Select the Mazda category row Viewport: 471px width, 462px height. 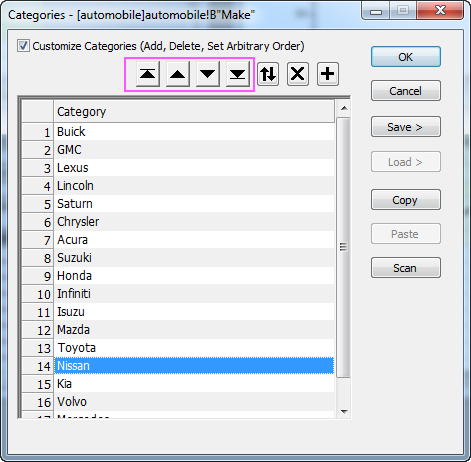pos(194,330)
